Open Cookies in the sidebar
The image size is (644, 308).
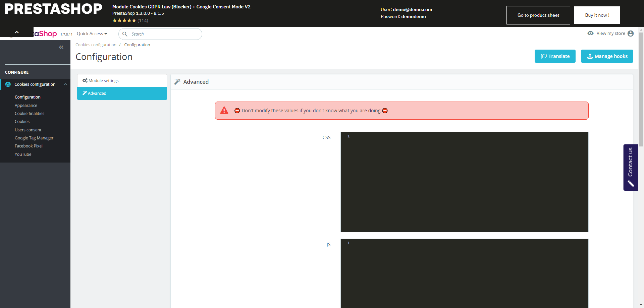point(22,122)
